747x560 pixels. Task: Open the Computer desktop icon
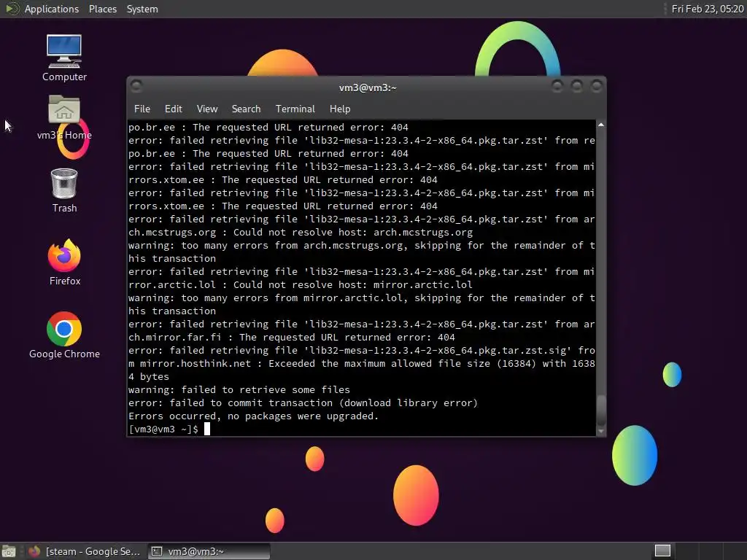pos(64,58)
